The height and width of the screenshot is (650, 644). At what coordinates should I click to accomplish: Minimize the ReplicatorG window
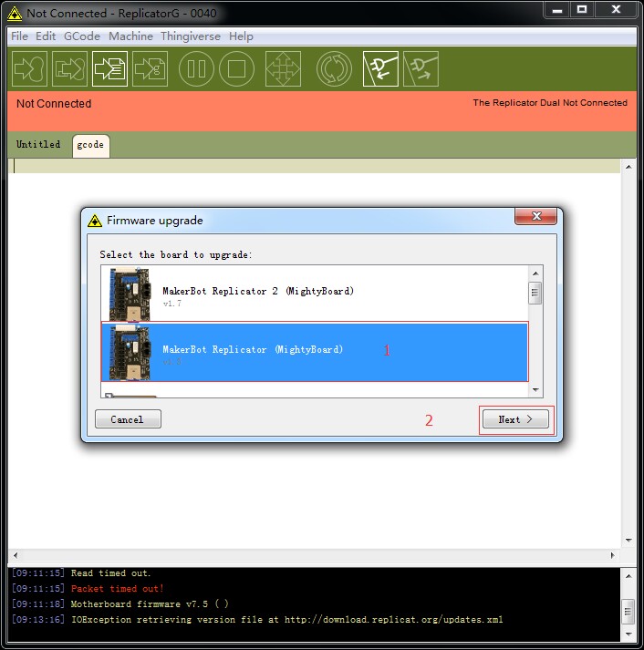click(557, 10)
